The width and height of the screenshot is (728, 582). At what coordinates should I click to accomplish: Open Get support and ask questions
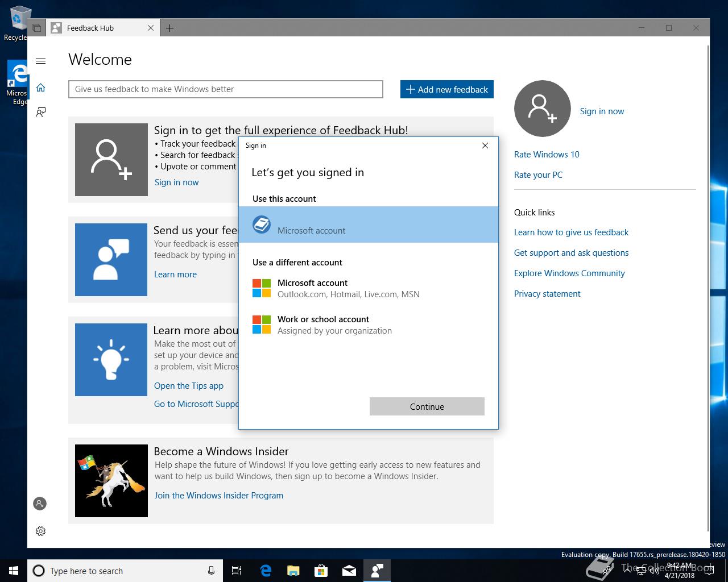571,253
